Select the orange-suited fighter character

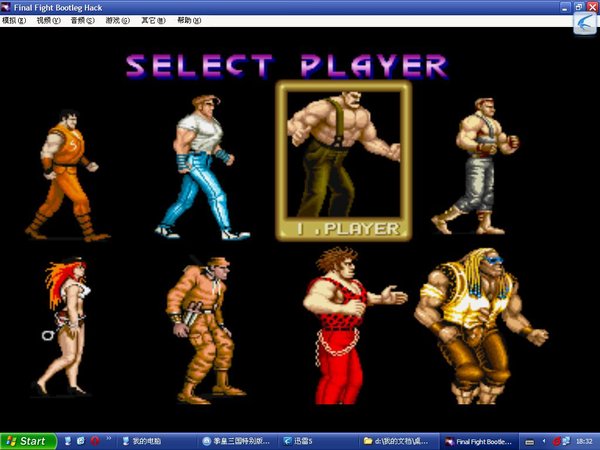(67, 175)
